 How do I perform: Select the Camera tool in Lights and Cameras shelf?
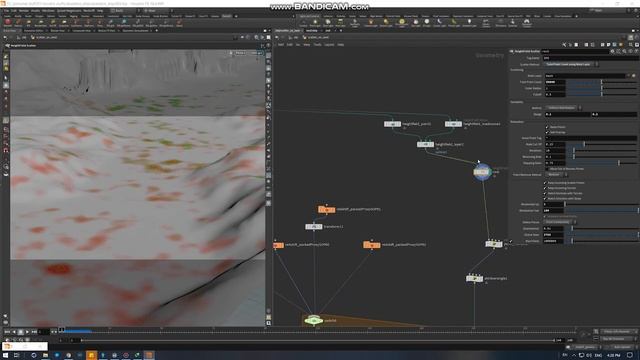coord(303,23)
